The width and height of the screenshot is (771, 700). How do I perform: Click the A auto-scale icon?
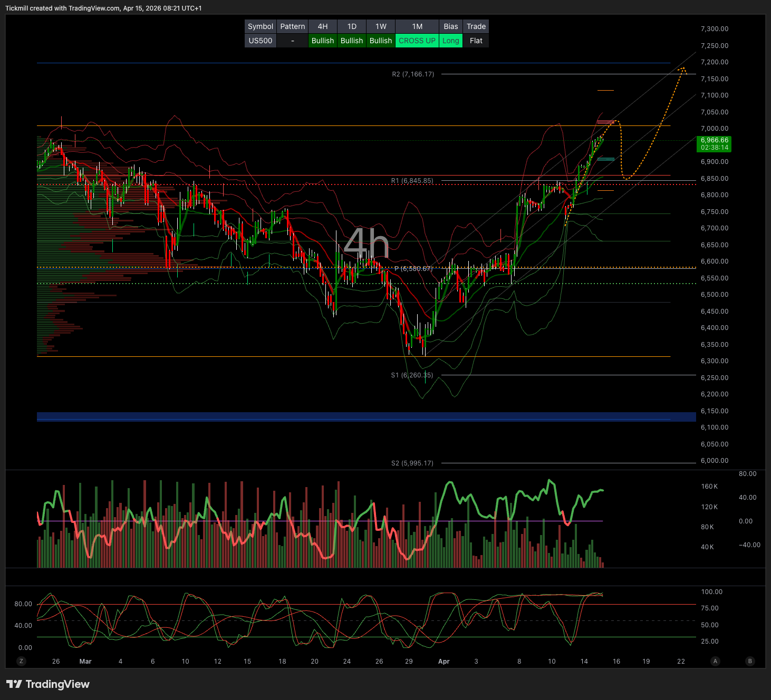pos(715,661)
